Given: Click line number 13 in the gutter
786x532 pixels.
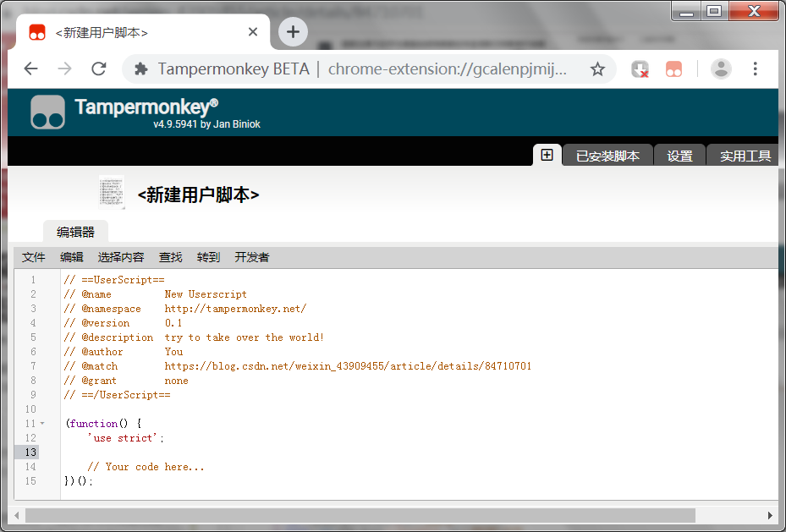Looking at the screenshot, I should (30, 452).
